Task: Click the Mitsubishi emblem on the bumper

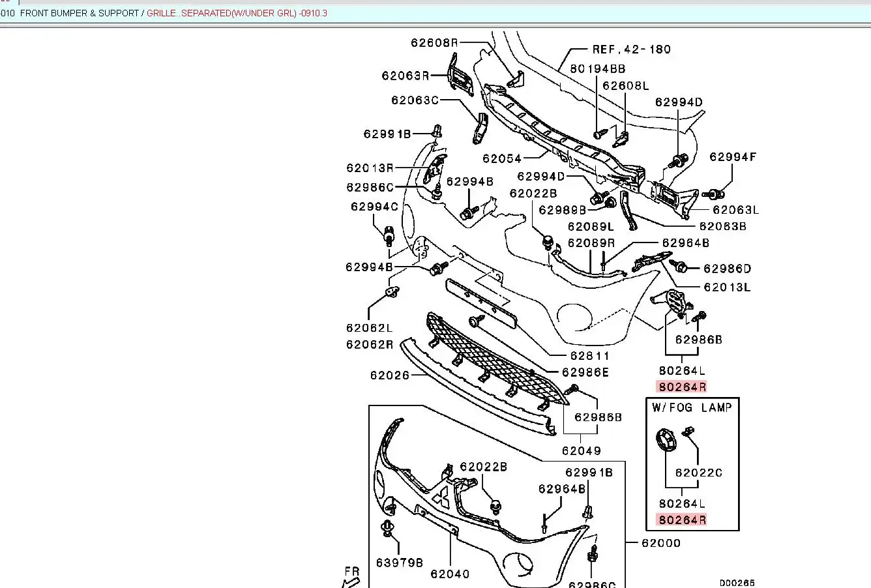Action: point(442,497)
